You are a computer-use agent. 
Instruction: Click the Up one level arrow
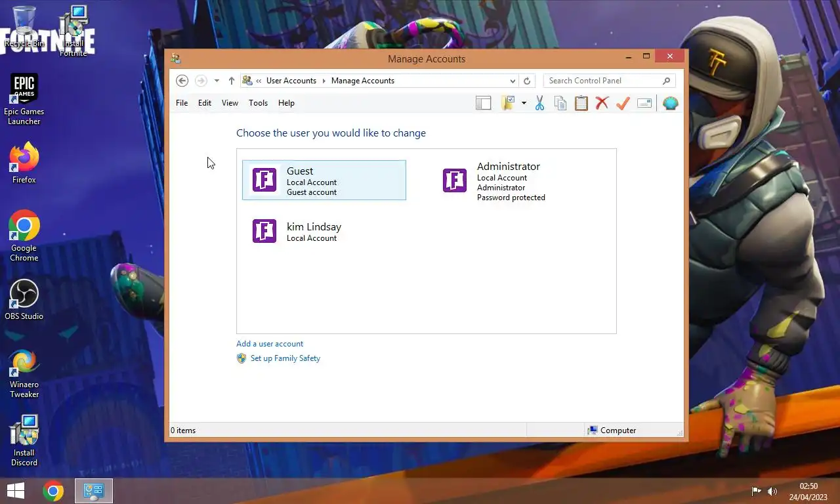tap(232, 81)
